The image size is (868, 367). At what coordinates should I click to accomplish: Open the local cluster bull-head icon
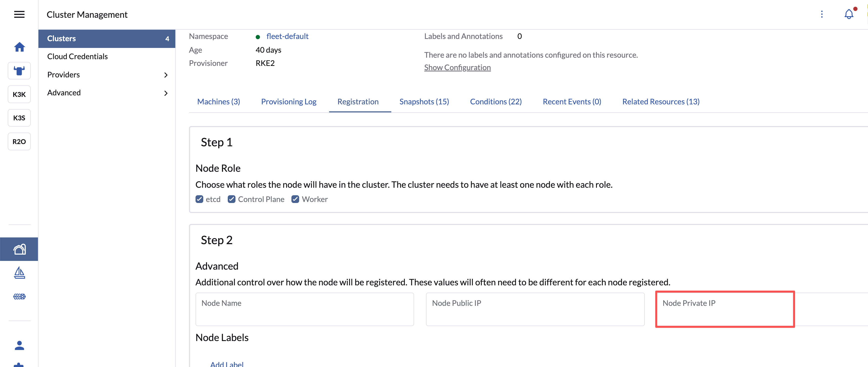point(19,71)
